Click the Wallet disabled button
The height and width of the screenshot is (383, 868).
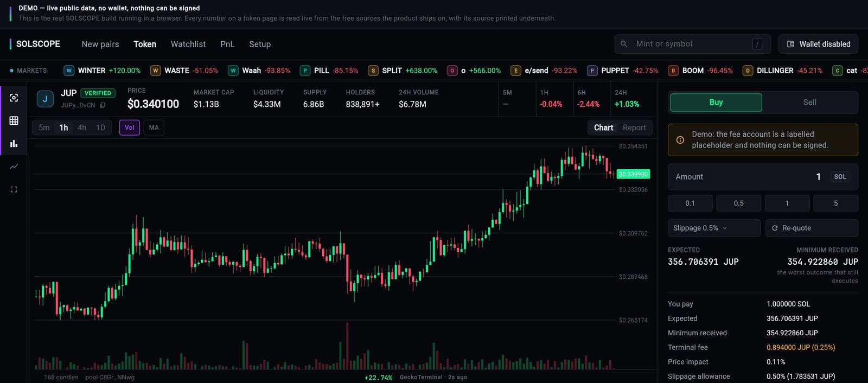[x=819, y=44]
